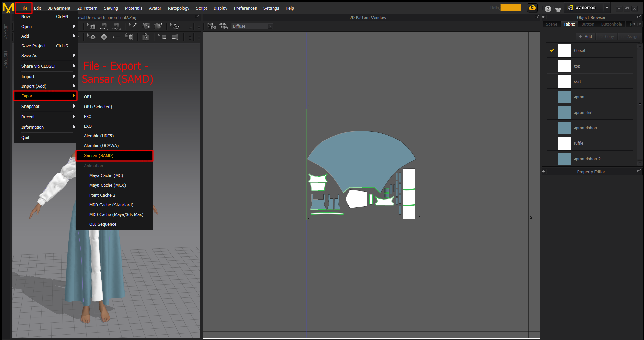Screen dimensions: 644x340
Task: Select the button placement tool icon
Action: [104, 37]
